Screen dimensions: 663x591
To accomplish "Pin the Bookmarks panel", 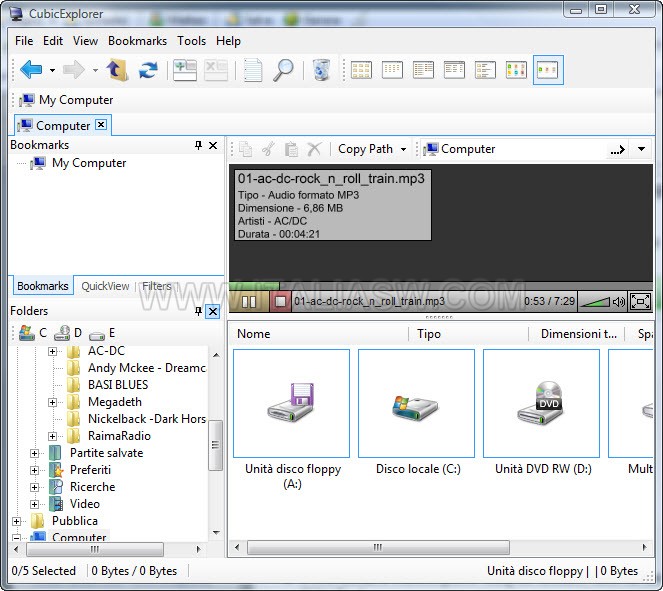I will pyautogui.click(x=198, y=145).
